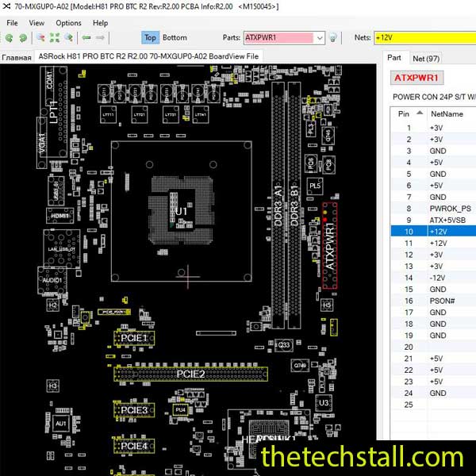The height and width of the screenshot is (476, 476).
Task: Switch board view to Bottom side
Action: [x=175, y=37]
